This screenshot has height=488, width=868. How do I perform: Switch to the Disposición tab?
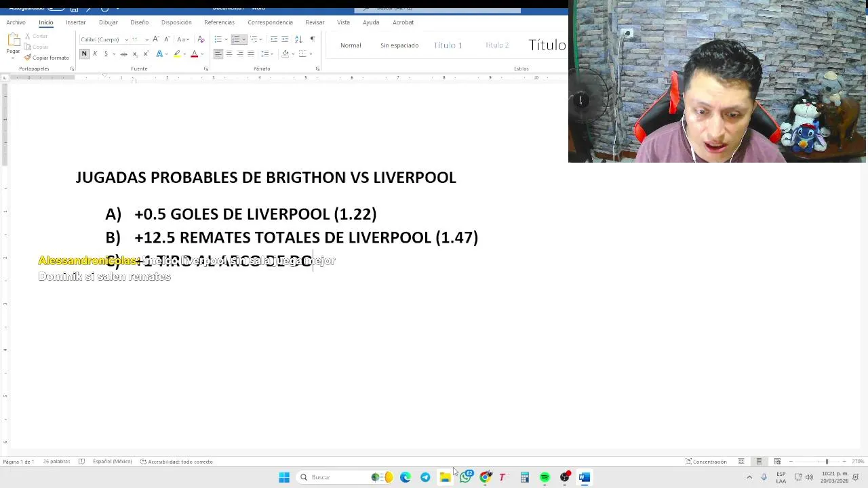(176, 22)
